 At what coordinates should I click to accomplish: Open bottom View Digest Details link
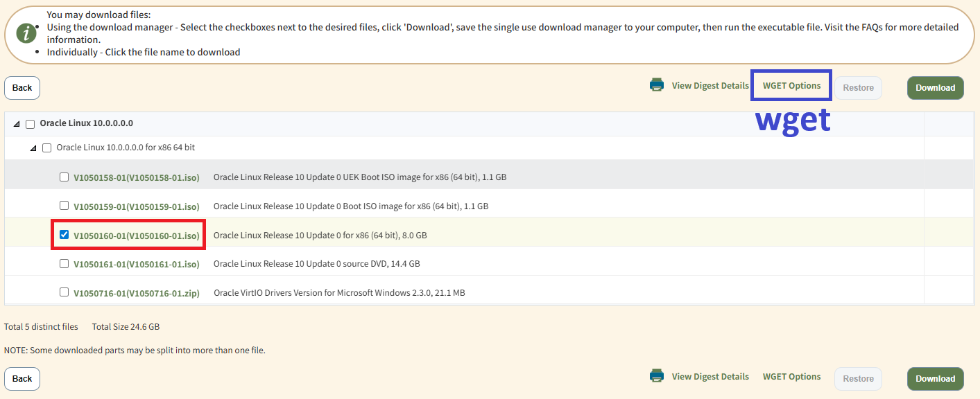(x=710, y=377)
